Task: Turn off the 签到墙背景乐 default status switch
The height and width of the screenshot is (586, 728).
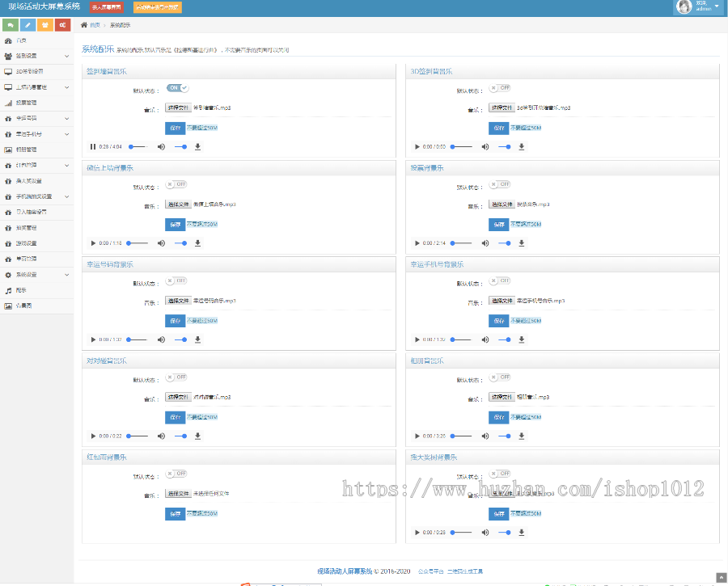Action: coord(177,87)
